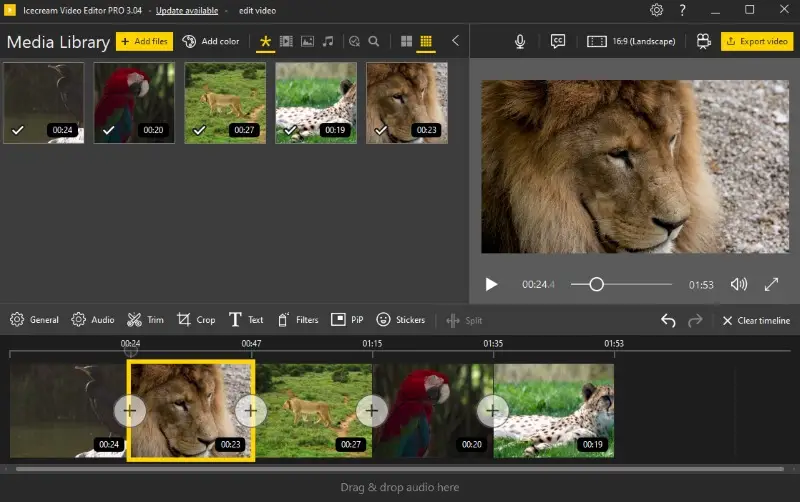Select cheetah thumbnail 00:19 in library
This screenshot has height=502, width=800.
click(316, 103)
